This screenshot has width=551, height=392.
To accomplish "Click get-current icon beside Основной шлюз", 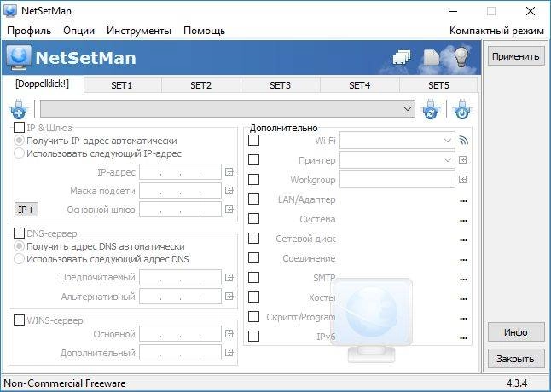I will [x=229, y=210].
